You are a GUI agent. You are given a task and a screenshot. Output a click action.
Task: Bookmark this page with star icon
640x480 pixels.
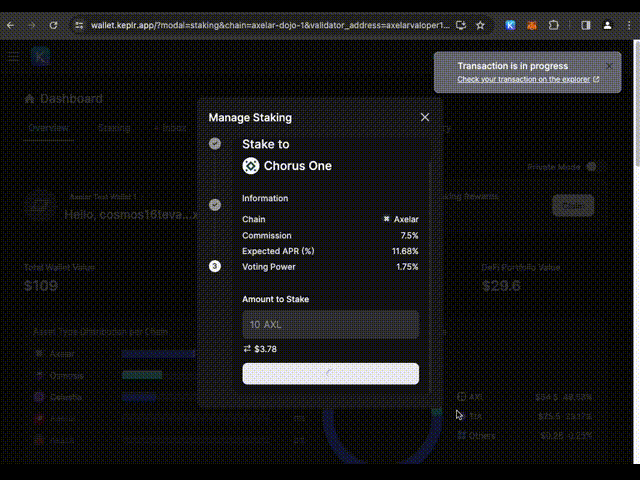(x=480, y=25)
